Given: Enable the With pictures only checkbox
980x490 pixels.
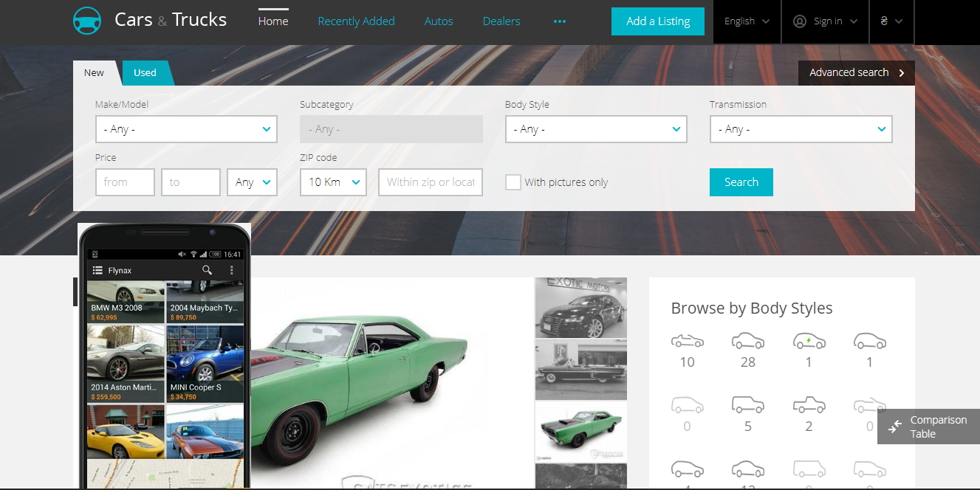Looking at the screenshot, I should coord(513,182).
